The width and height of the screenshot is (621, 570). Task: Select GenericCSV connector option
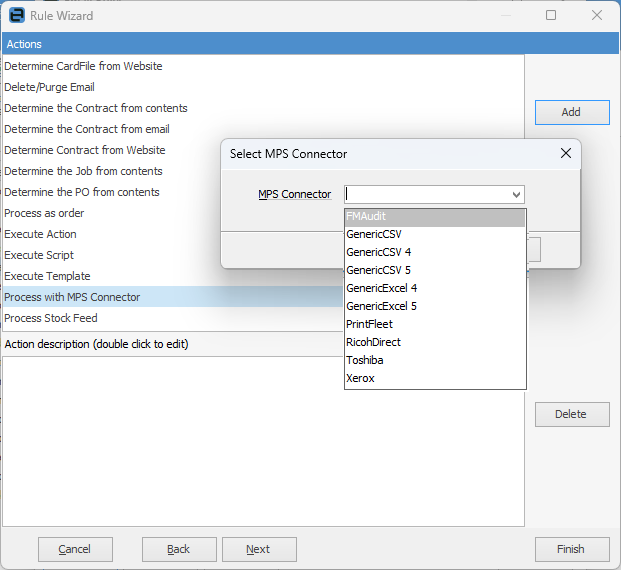coord(435,234)
